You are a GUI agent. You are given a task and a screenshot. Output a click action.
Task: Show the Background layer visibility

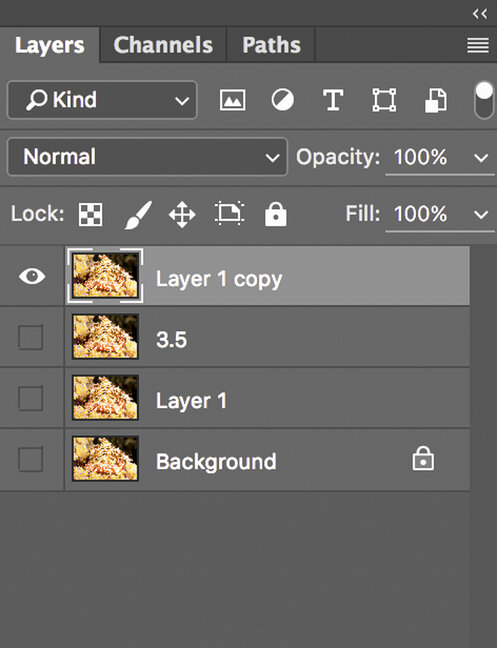(x=31, y=459)
